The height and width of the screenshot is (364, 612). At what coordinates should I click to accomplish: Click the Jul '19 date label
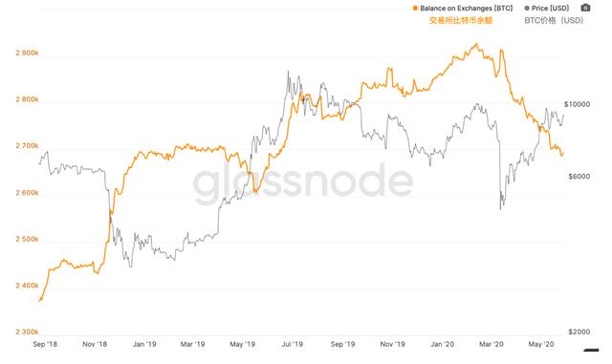[x=293, y=344]
